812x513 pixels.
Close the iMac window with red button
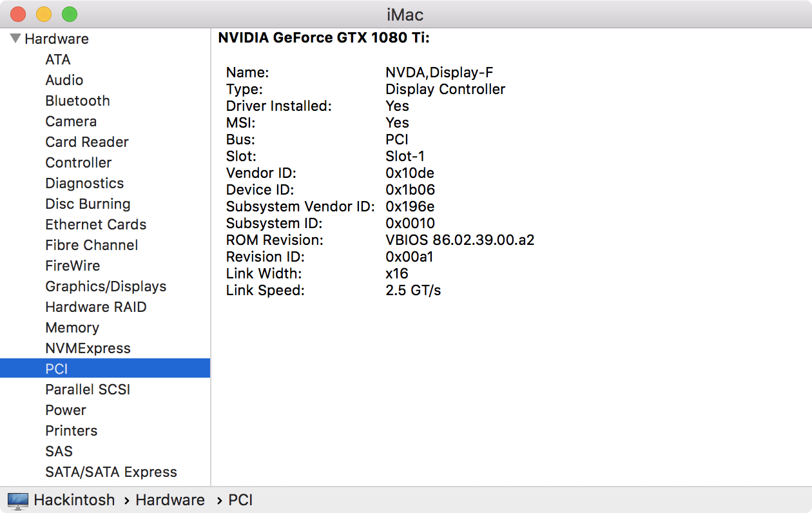(18, 14)
